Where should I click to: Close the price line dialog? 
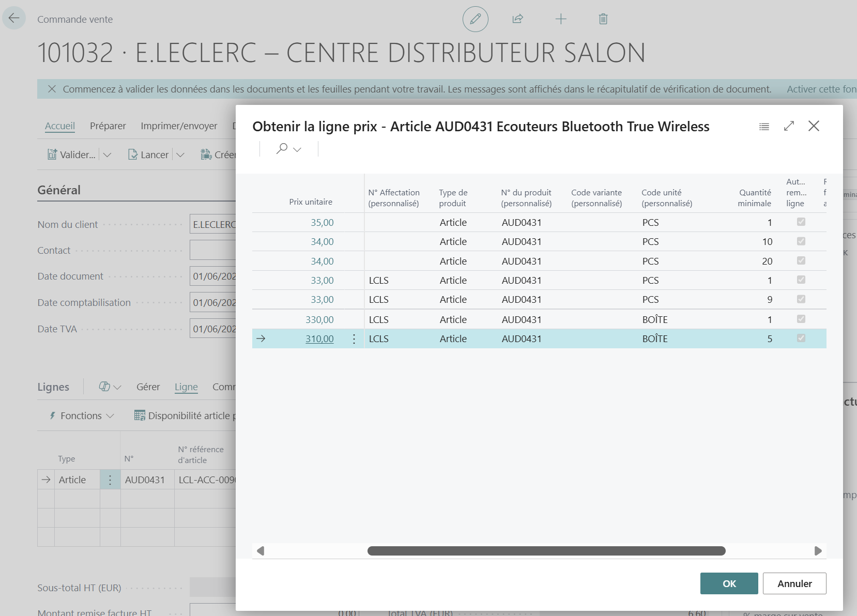point(814,126)
